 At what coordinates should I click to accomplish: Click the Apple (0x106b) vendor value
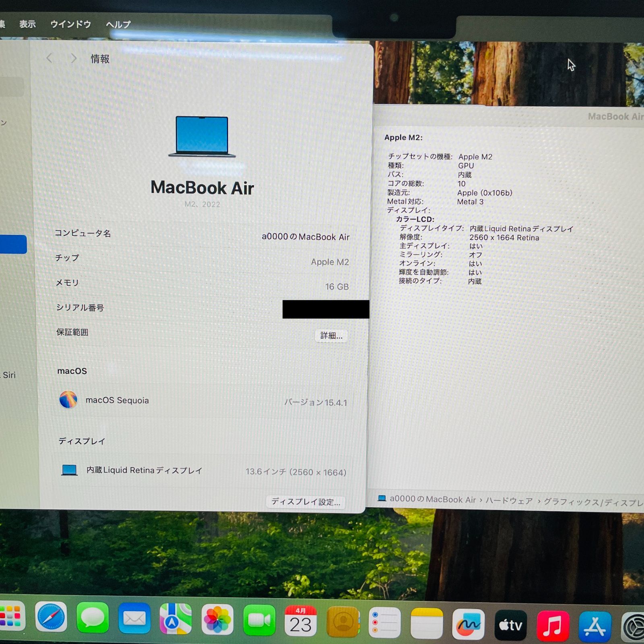(x=485, y=193)
